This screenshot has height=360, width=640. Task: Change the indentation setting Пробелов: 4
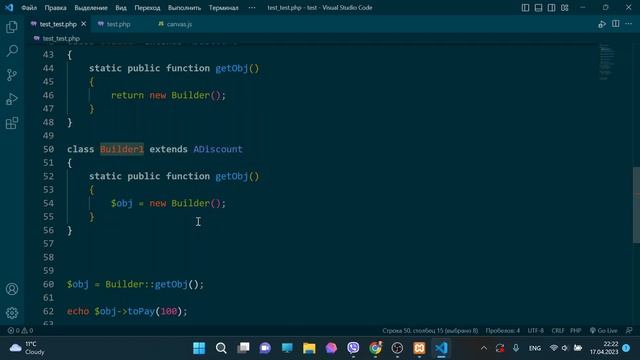coord(502,331)
